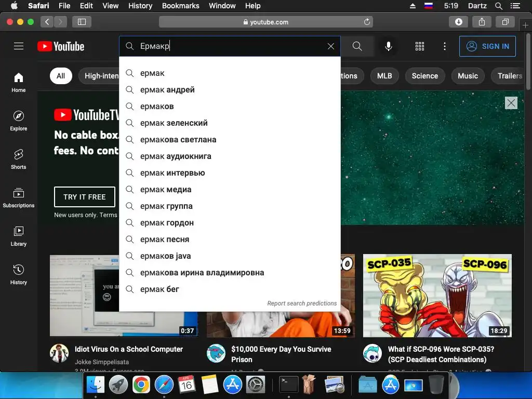The width and height of the screenshot is (532, 399).
Task: Open the YouTube guide hamburger menu
Action: (19, 46)
